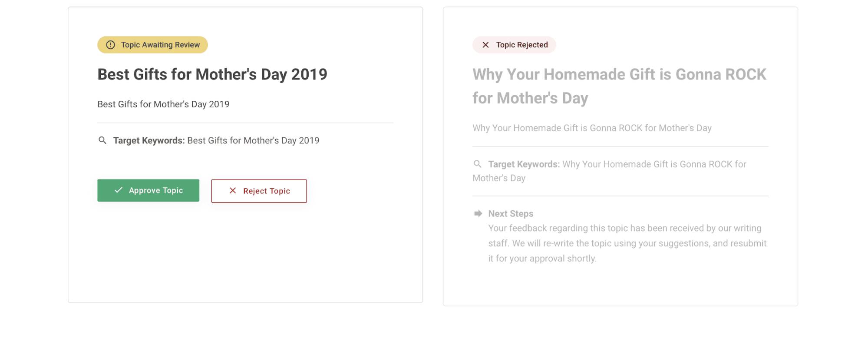The width and height of the screenshot is (868, 342).
Task: Click the Best Gifts for Mother's Day 2019 heading
Action: [x=212, y=74]
